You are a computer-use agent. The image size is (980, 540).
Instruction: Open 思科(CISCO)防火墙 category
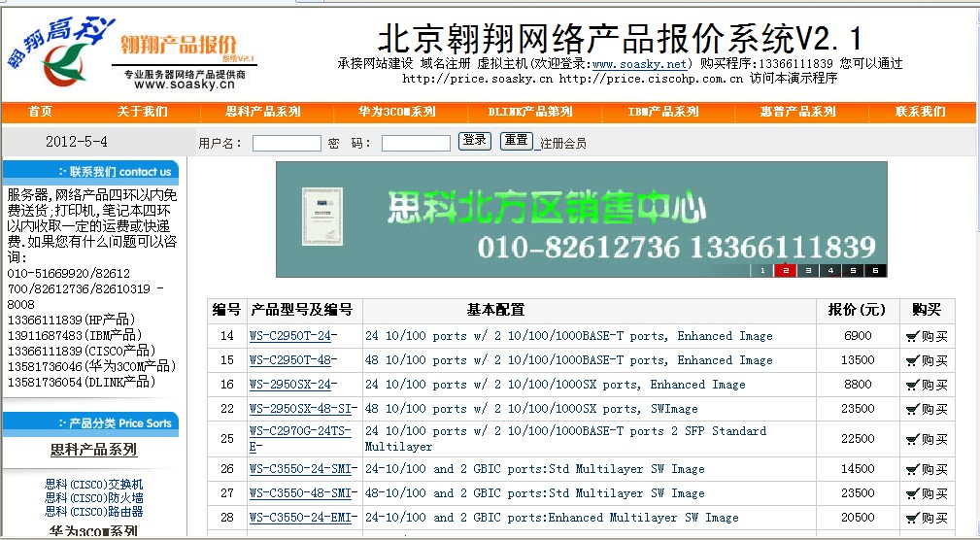(94, 498)
